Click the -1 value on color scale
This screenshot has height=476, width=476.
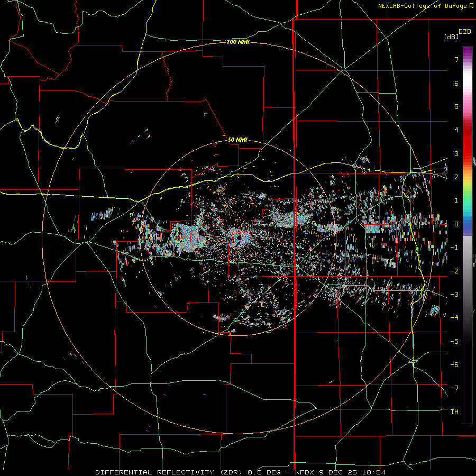pyautogui.click(x=454, y=248)
